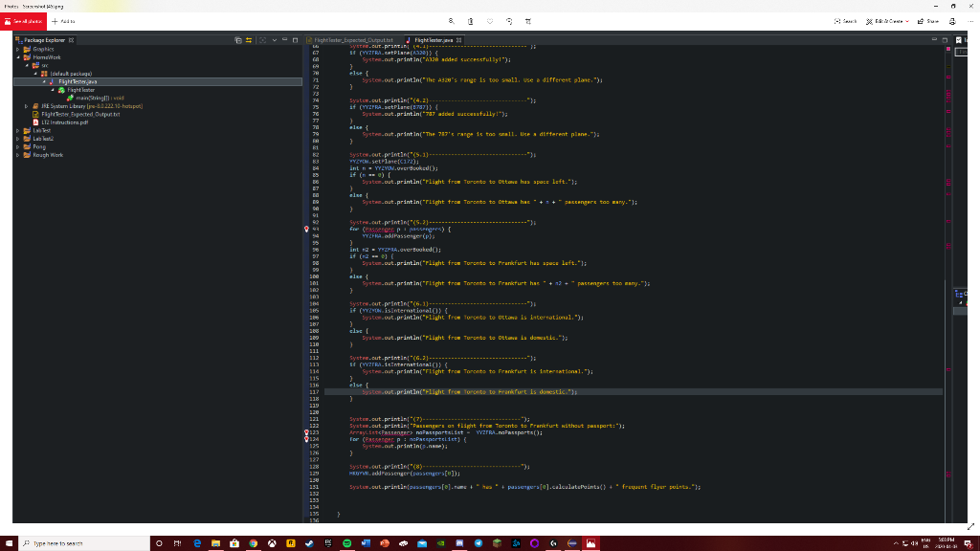
Task: Print the photo
Action: pos(952,21)
